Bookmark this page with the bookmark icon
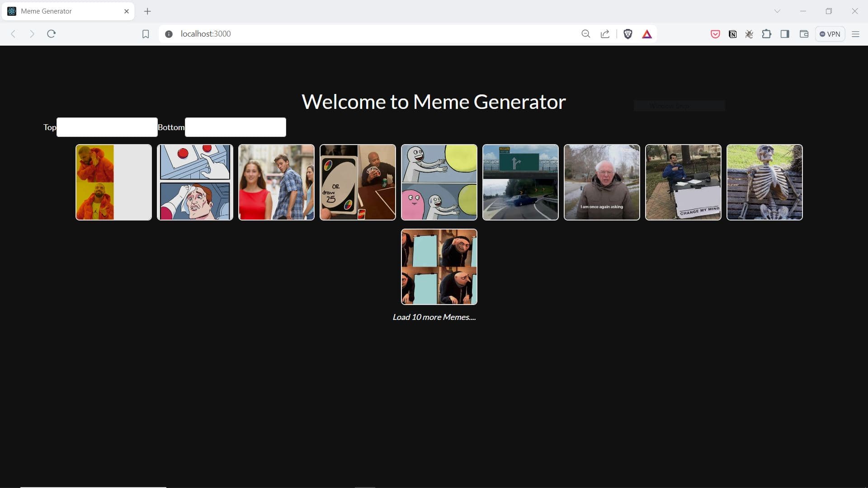Viewport: 868px width, 488px height. [x=146, y=34]
